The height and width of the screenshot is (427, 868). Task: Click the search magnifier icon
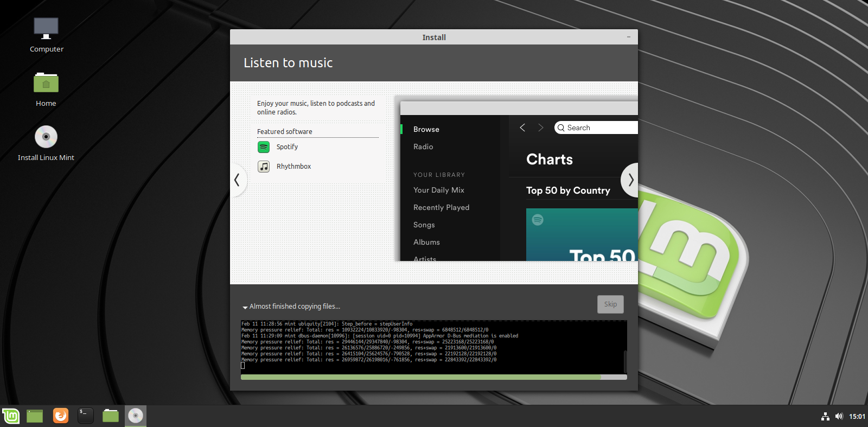click(561, 128)
